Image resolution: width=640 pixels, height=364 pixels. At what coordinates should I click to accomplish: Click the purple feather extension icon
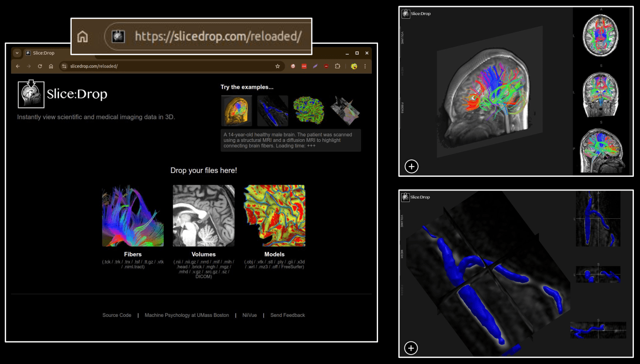click(315, 66)
